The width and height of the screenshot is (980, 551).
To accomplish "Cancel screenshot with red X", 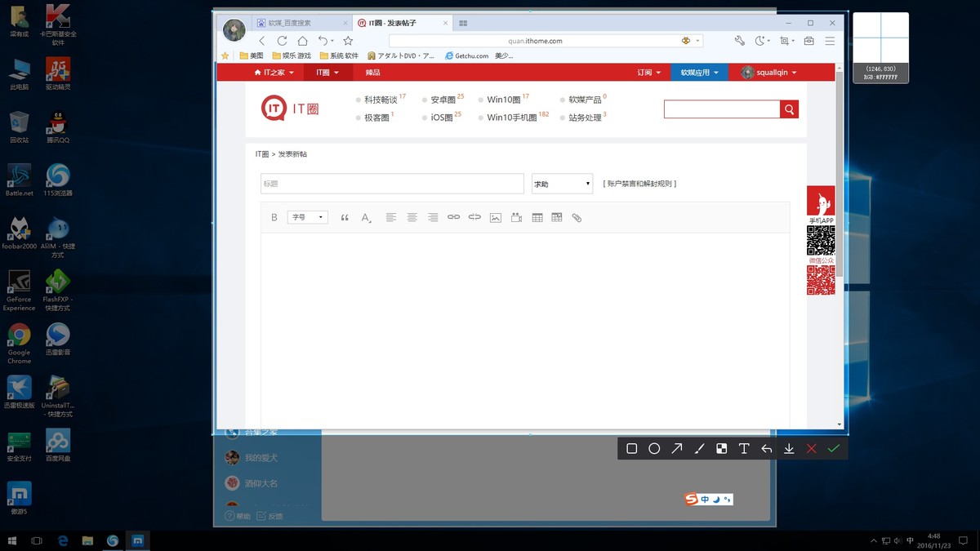I will coord(811,449).
